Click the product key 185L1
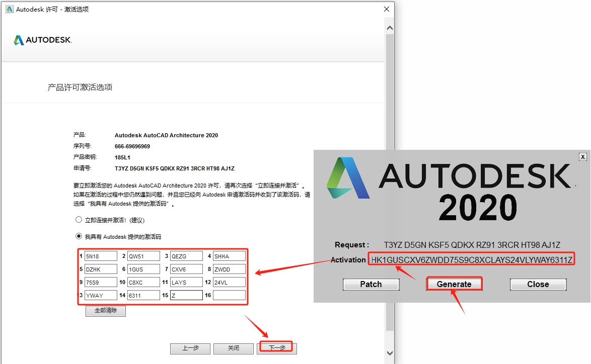This screenshot has width=591, height=364. point(122,157)
